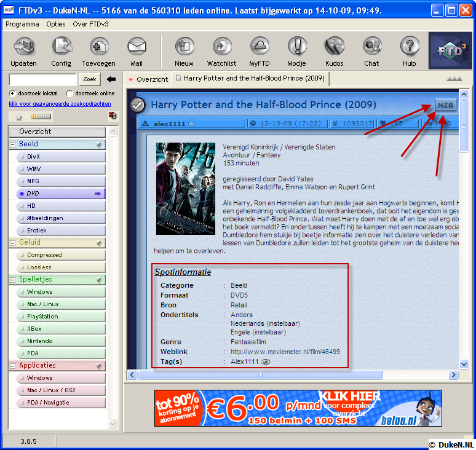
Task: Open the Hulp question mark icon
Action: [x=410, y=47]
